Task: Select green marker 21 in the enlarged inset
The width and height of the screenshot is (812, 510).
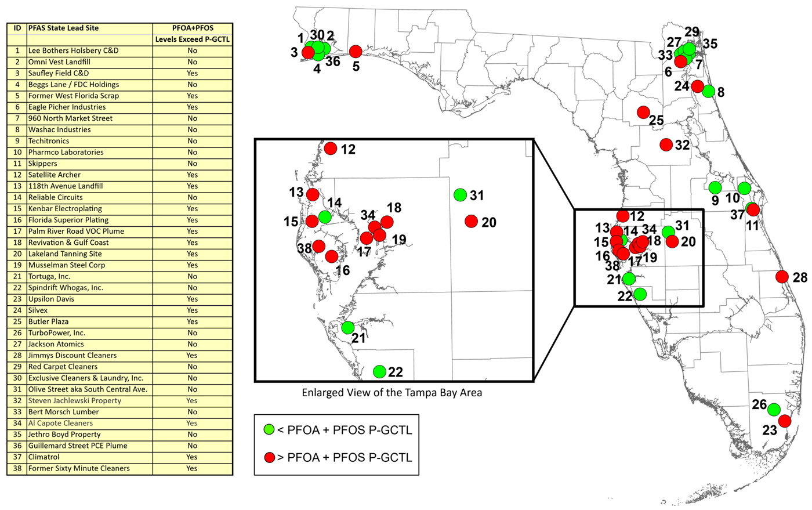Action: coord(347,328)
